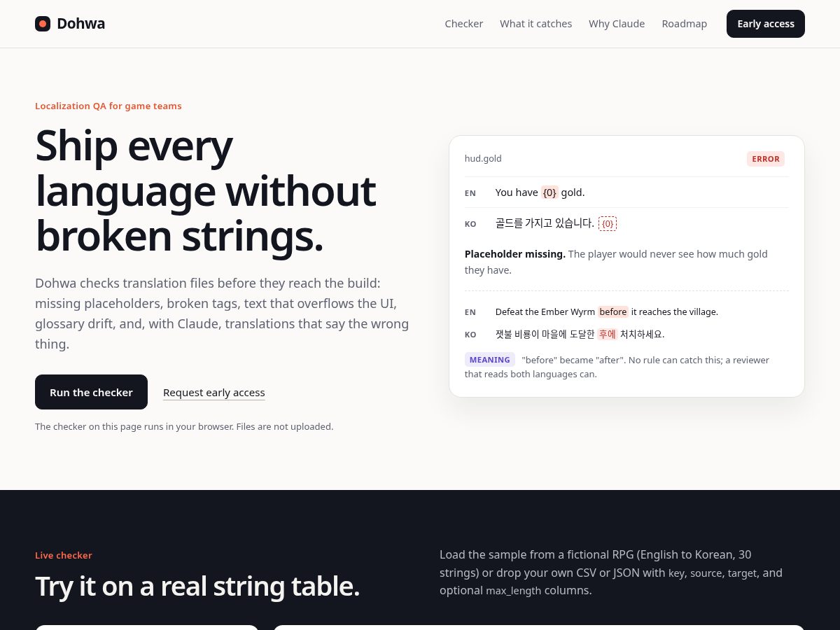Screen dimensions: 840x630
Task: Click the "max_length" code text
Action: (x=514, y=591)
